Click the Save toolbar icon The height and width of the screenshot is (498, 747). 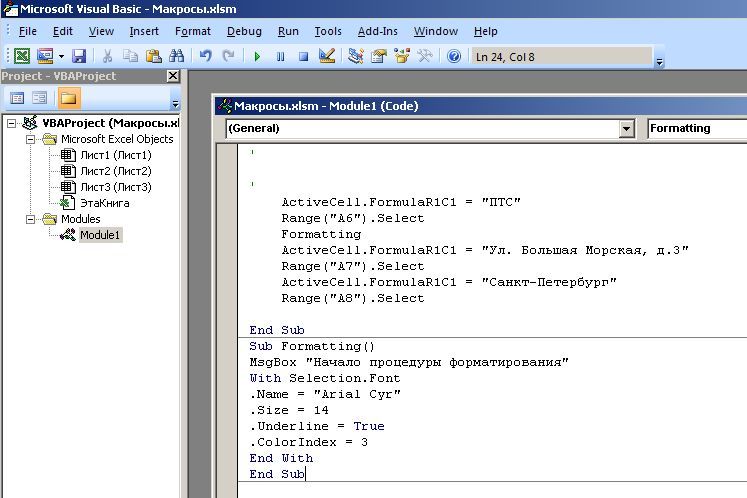(x=79, y=56)
